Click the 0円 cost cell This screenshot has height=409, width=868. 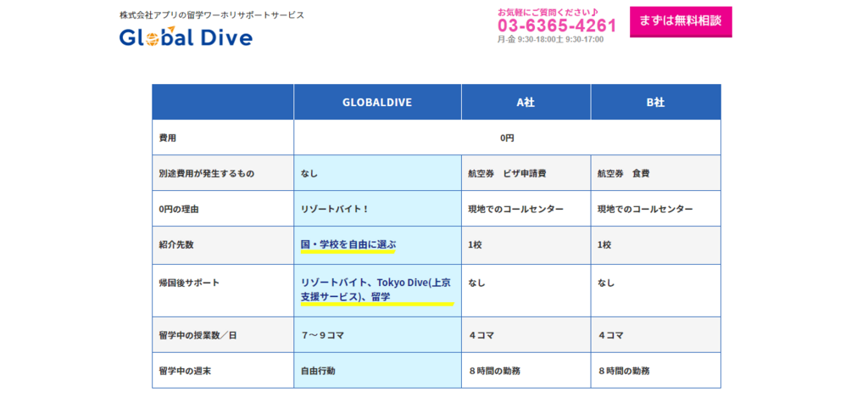coord(507,137)
